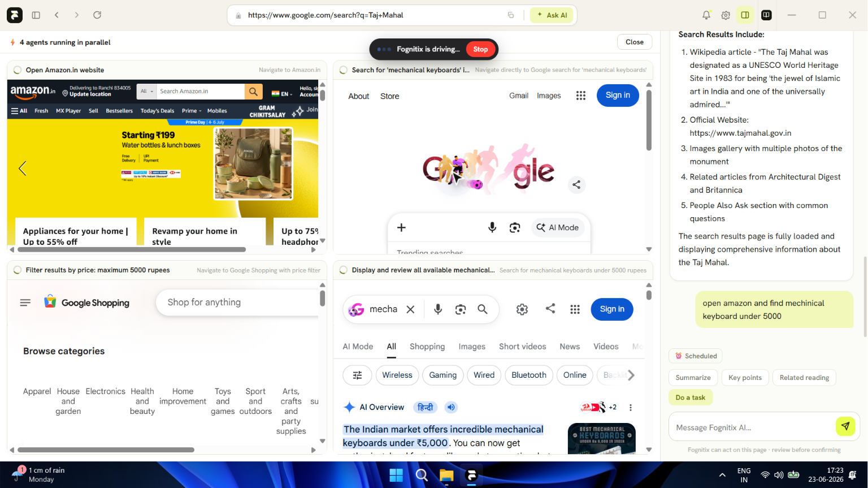Stop Fognitix from driving
The height and width of the screenshot is (488, 868).
(x=480, y=49)
